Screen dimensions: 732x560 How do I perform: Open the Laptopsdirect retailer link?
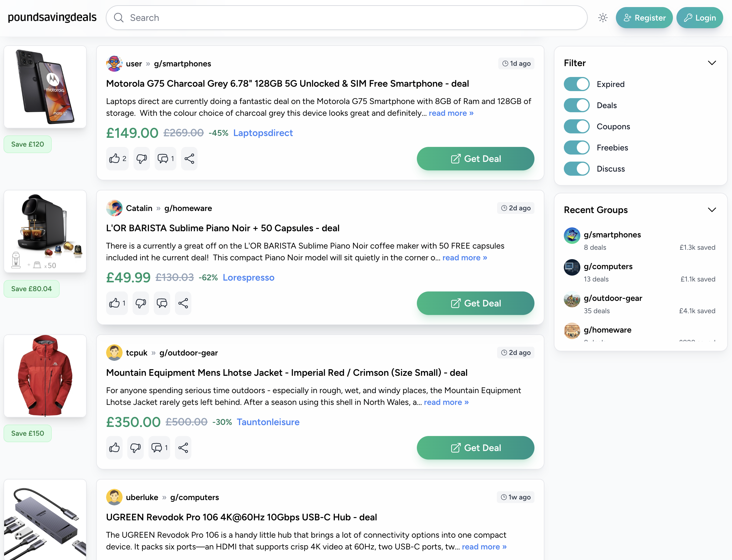pos(263,133)
